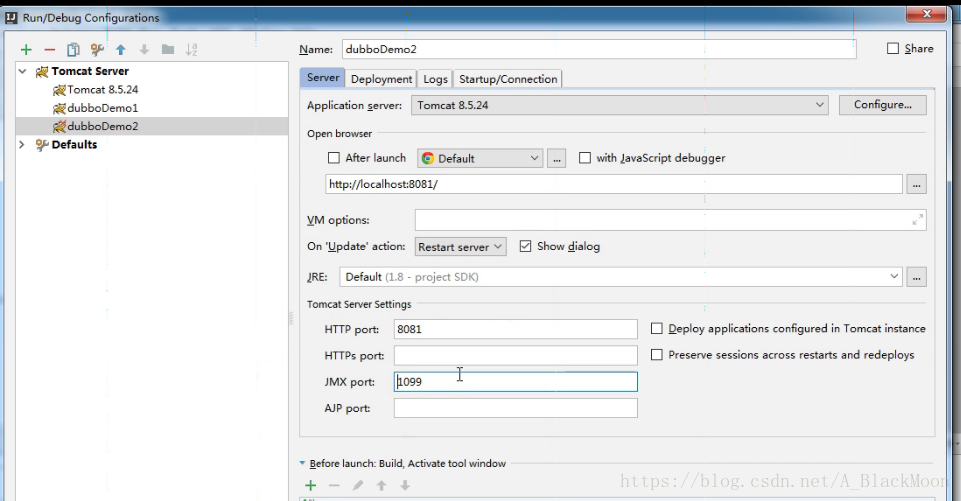The width and height of the screenshot is (961, 501).
Task: Copy the selected configuration
Action: [73, 50]
